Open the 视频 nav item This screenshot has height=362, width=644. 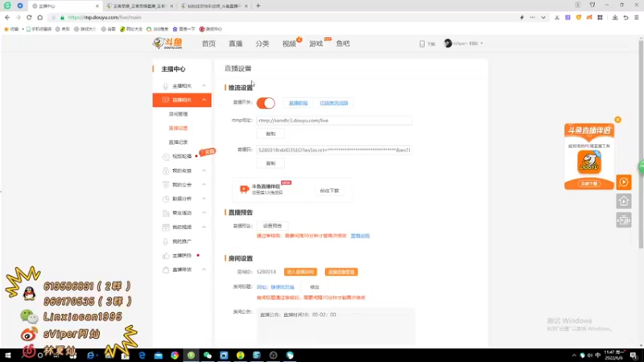pyautogui.click(x=289, y=43)
